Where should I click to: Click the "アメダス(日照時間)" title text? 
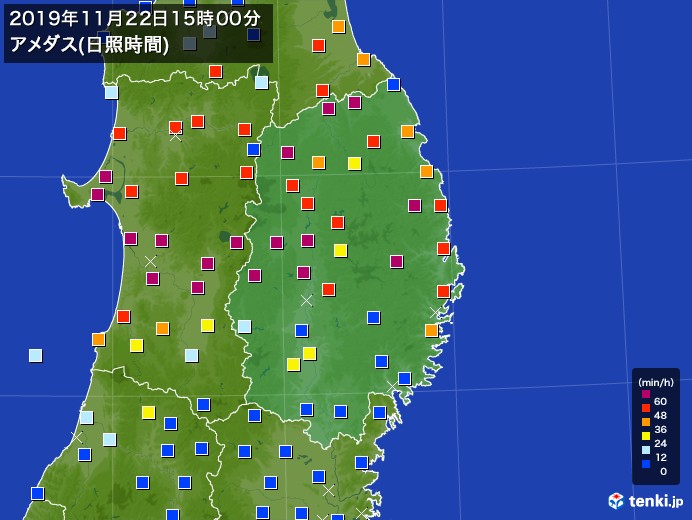(x=89, y=45)
